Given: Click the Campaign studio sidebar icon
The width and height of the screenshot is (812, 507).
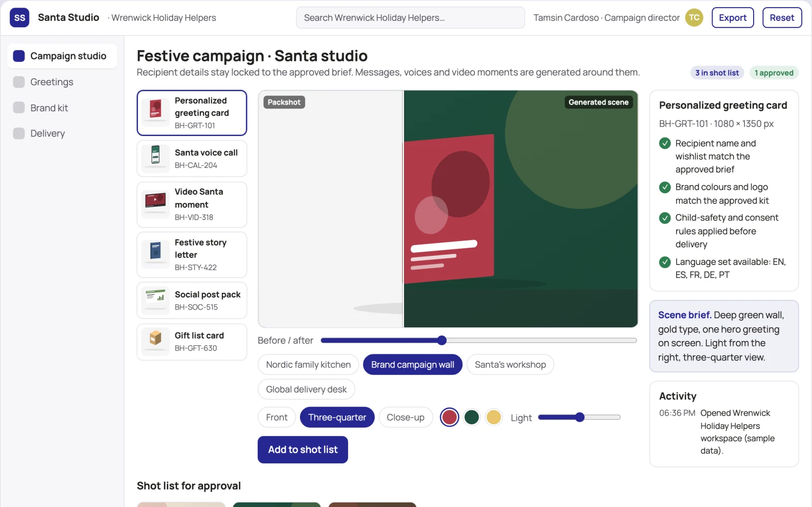Looking at the screenshot, I should pyautogui.click(x=19, y=56).
